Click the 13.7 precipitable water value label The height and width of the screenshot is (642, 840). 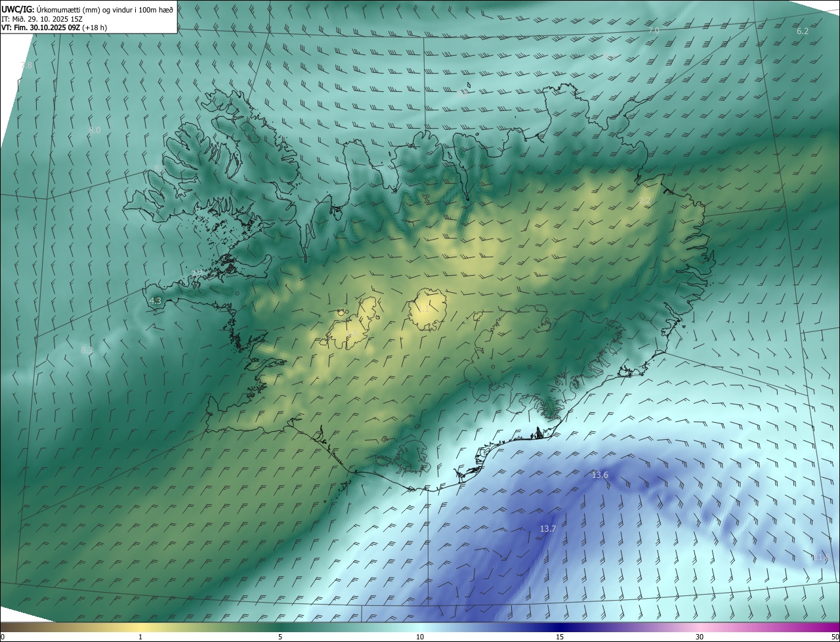point(548,528)
